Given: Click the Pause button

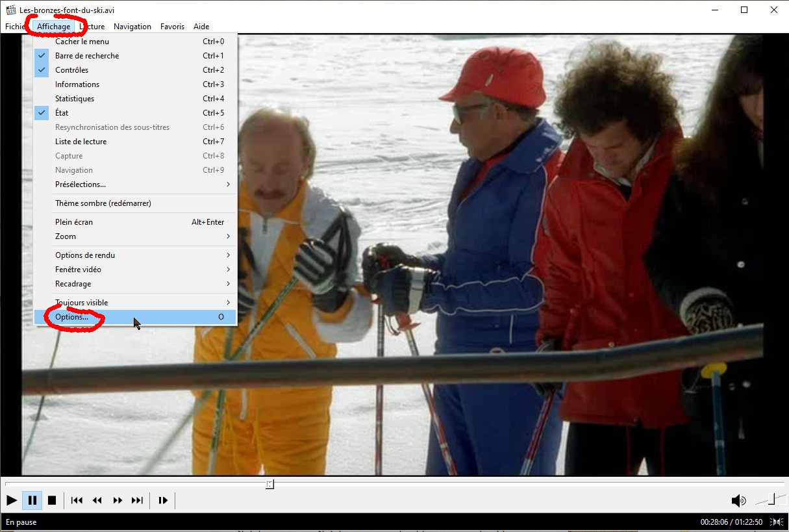Looking at the screenshot, I should click(32, 500).
